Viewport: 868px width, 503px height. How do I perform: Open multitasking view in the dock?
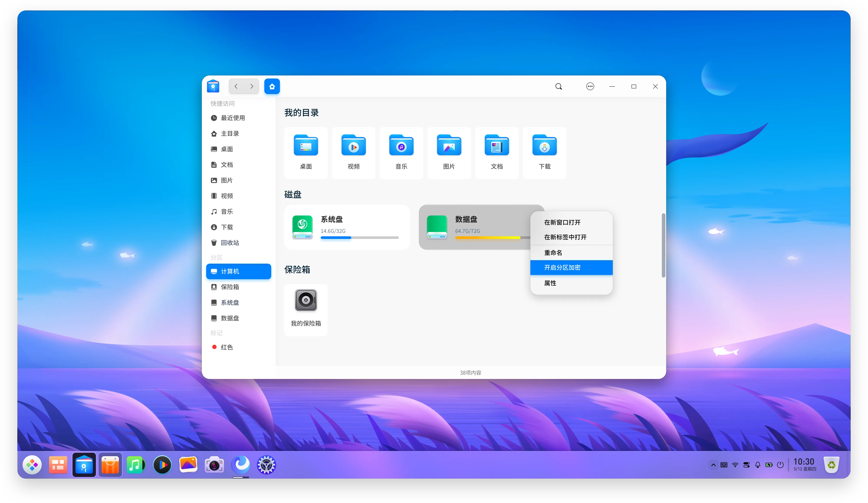(x=58, y=465)
